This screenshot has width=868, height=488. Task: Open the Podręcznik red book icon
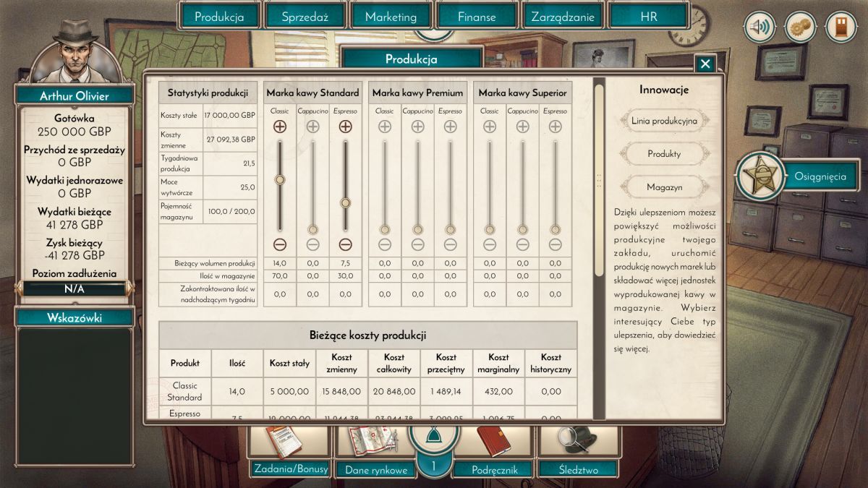click(x=495, y=441)
